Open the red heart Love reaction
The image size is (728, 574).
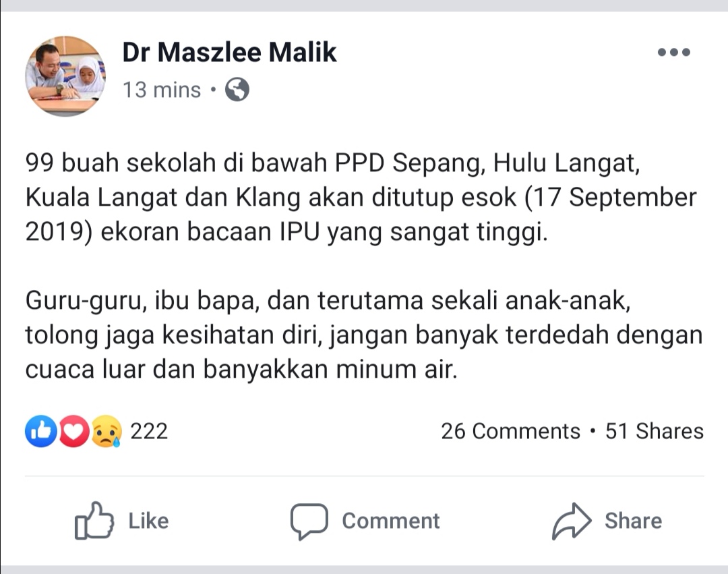[73, 431]
